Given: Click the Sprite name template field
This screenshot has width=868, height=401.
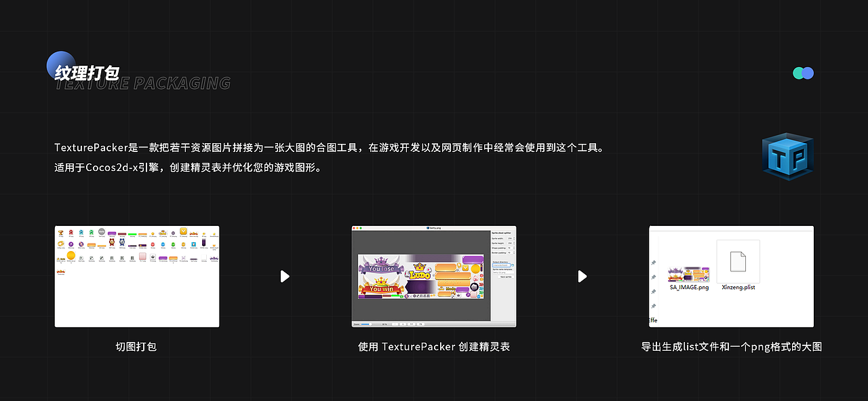Looking at the screenshot, I should (503, 272).
